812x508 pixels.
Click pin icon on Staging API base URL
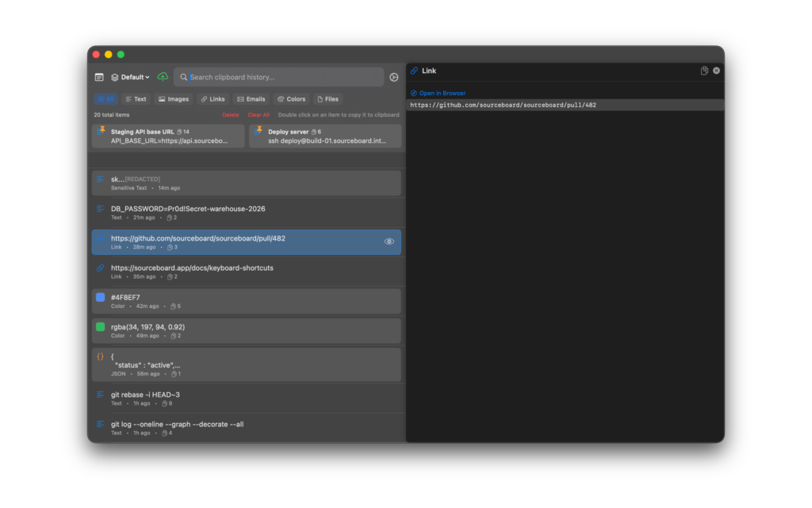point(102,129)
